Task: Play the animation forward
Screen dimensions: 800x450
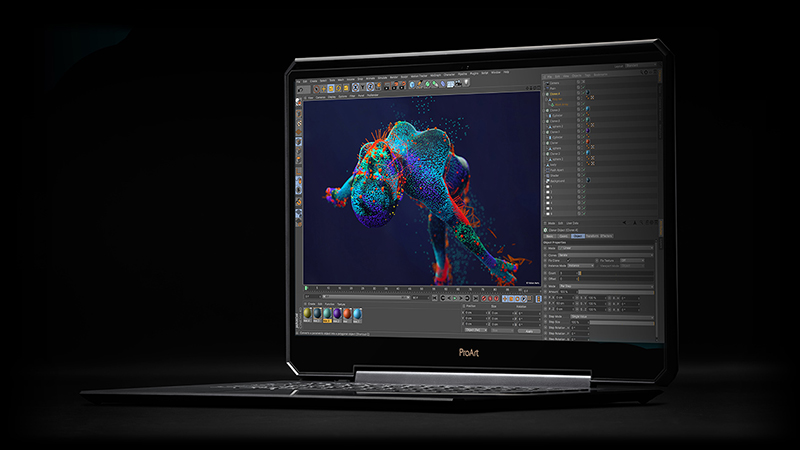Action: pyautogui.click(x=455, y=298)
